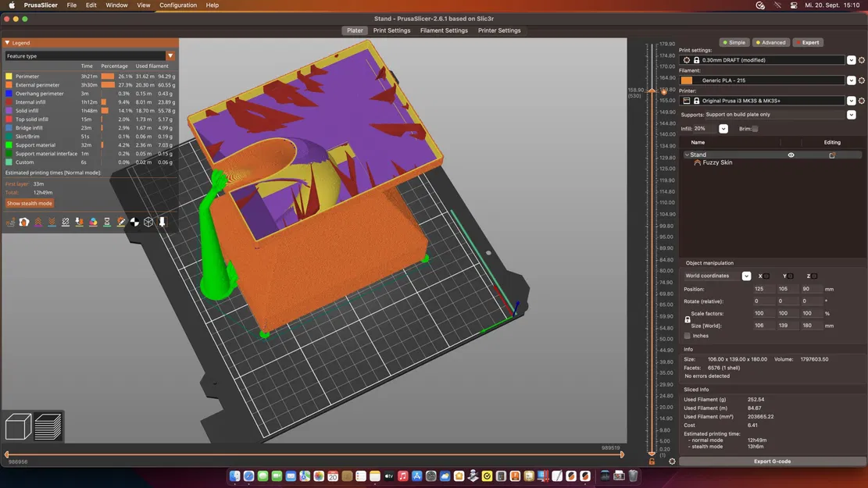Click the editing icon for the Stand object
Viewport: 868px width, 488px height.
832,155
